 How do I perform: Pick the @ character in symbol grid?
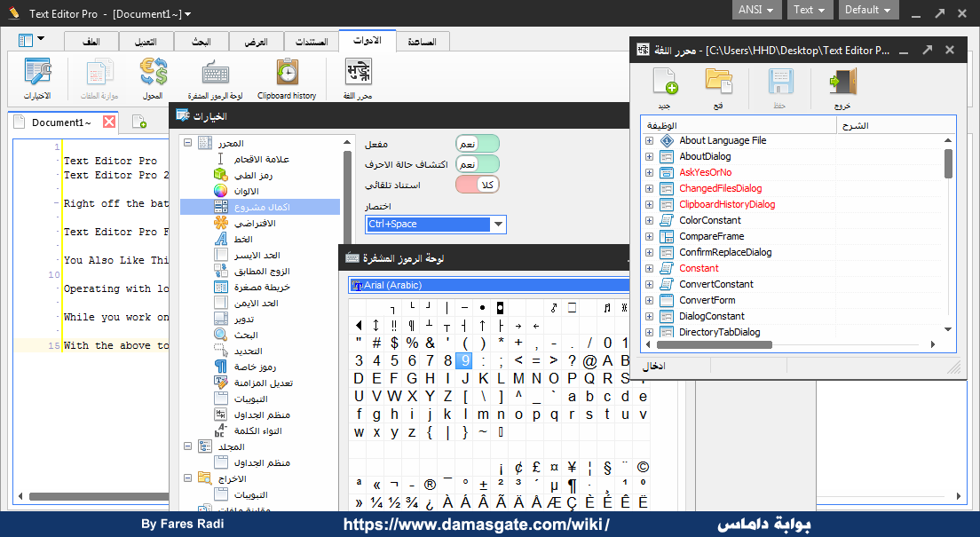pos(589,360)
